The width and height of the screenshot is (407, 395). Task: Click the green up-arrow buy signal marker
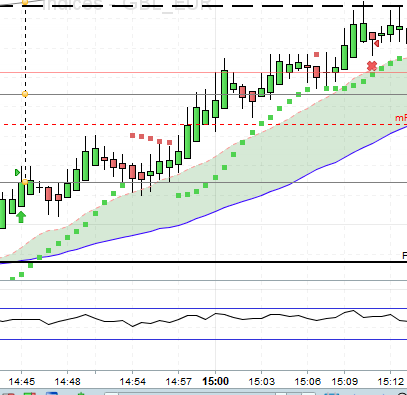coord(21,217)
